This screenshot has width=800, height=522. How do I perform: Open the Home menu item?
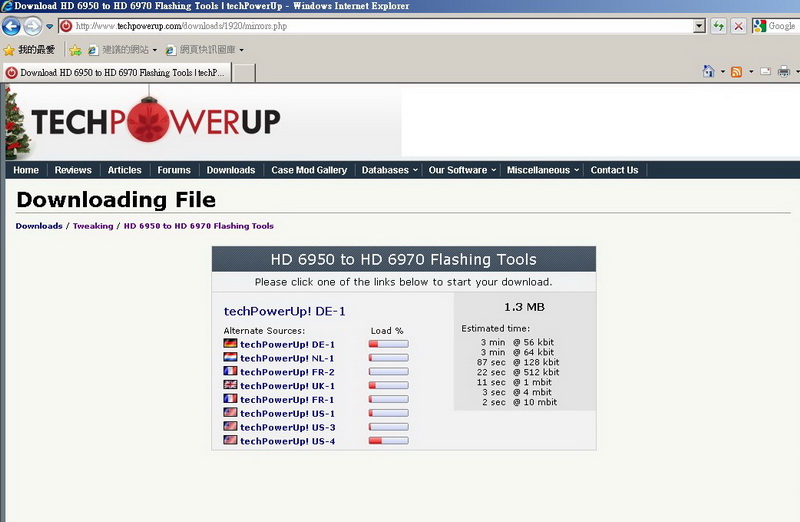click(26, 170)
